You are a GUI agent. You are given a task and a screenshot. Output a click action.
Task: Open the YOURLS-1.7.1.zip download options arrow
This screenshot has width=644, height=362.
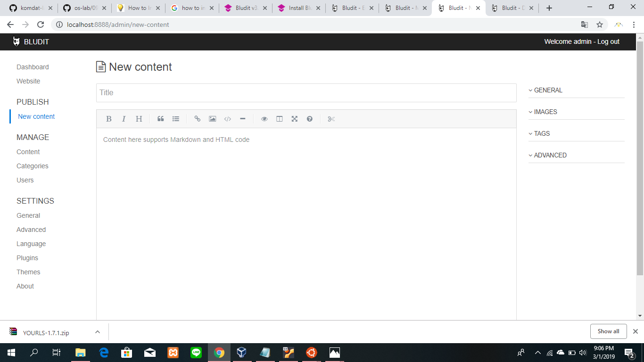click(98, 332)
